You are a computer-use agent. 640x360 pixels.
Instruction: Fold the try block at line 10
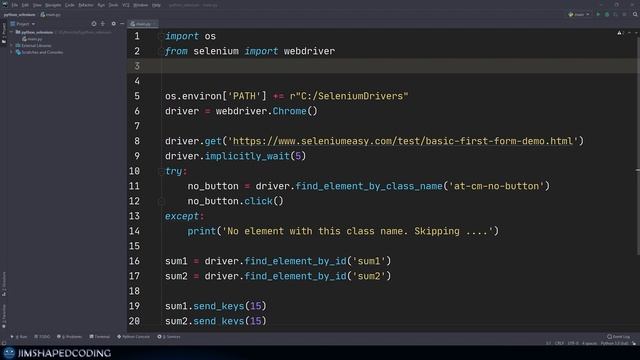click(161, 171)
